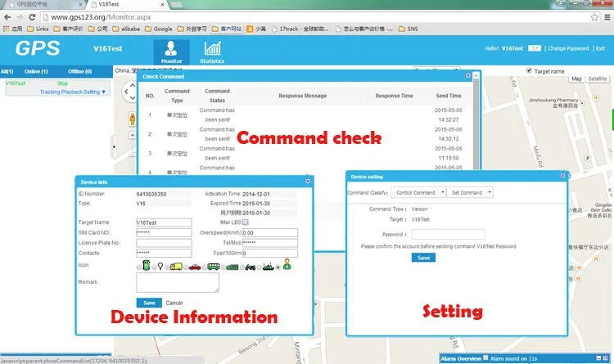This screenshot has height=364, width=614.
Task: Switch to the Online (1) tab
Action: 36,71
